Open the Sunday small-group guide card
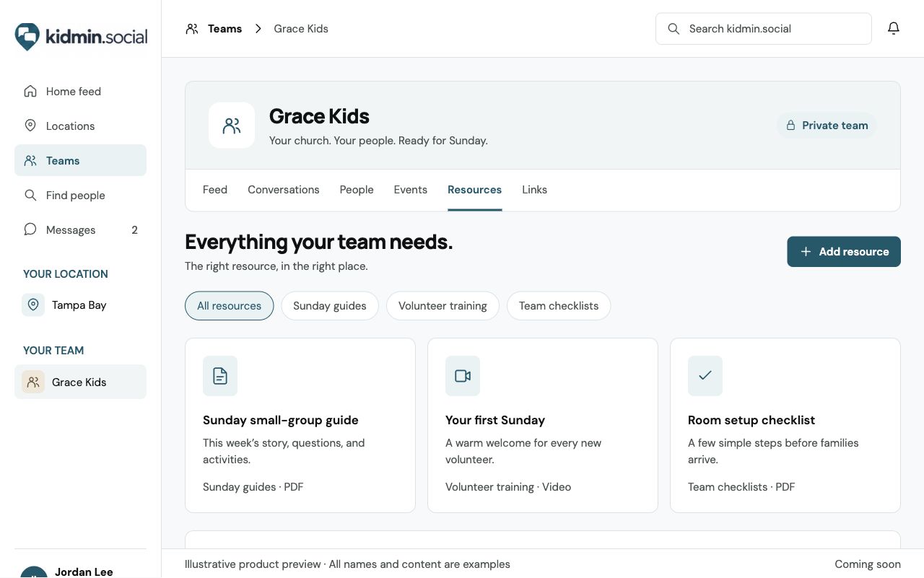Image resolution: width=924 pixels, height=578 pixels. [x=300, y=426]
